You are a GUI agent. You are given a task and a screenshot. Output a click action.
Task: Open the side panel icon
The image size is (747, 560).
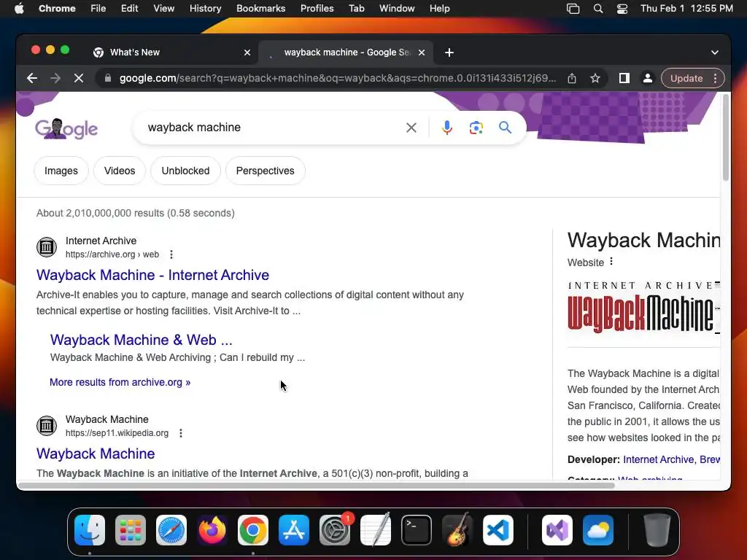click(x=624, y=78)
